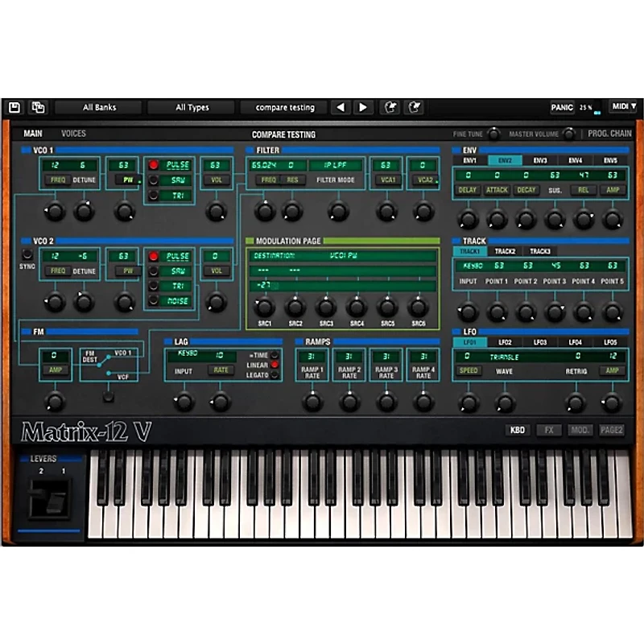Click the VCO 1 FREQ button
644x644 pixels.
pos(58,180)
